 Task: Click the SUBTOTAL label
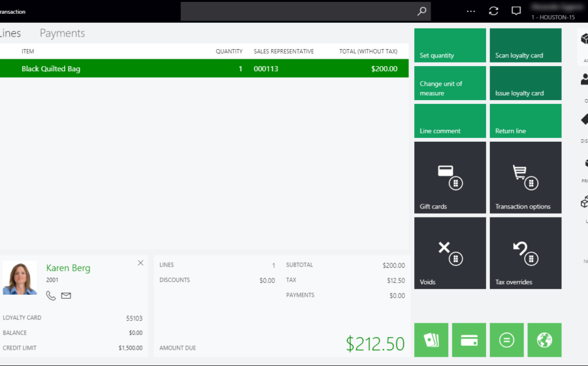click(299, 265)
